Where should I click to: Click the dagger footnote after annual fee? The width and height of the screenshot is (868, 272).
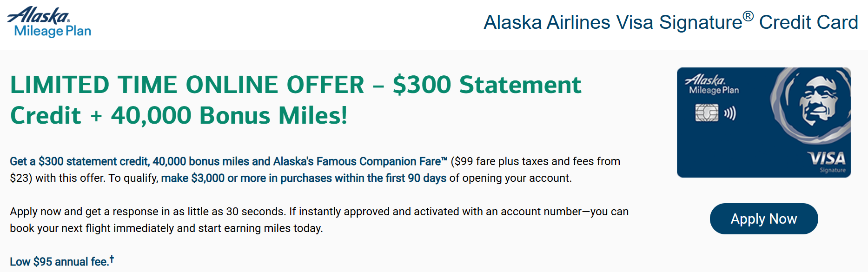112,259
